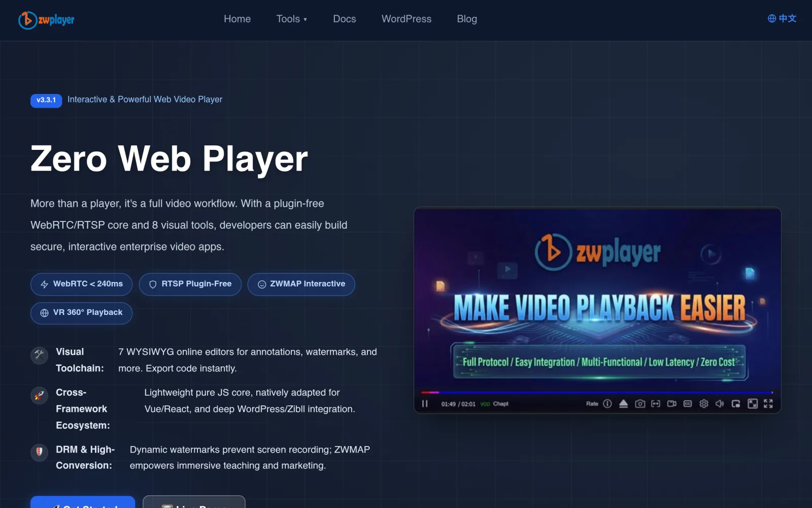Show video info with the info icon
Screen dimensions: 812x508
click(607, 403)
